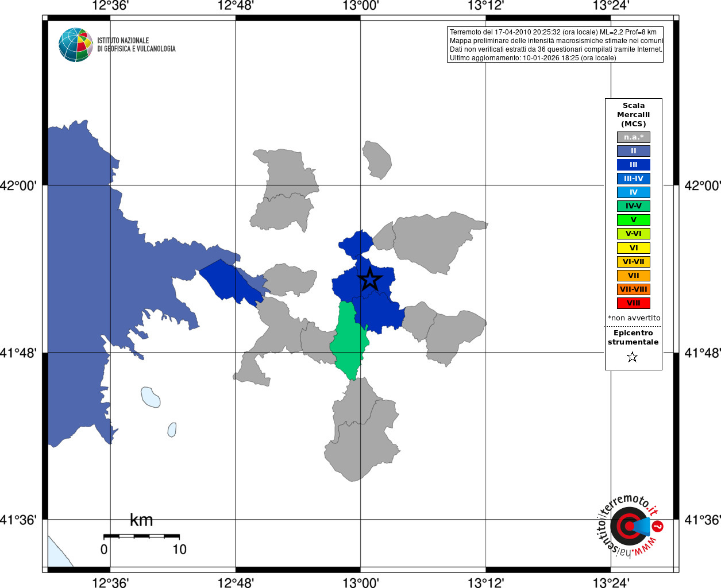Click the Istituto Nazionale di Geofisica text
721x588 pixels.
tap(136, 45)
